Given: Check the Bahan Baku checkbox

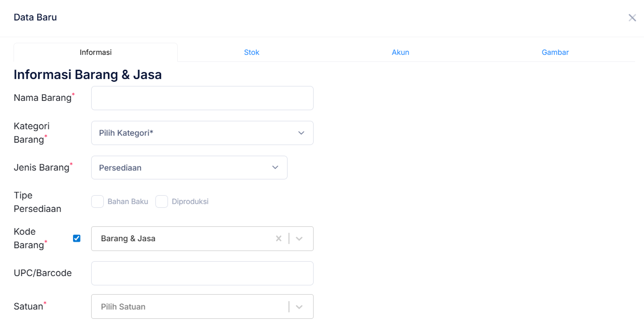Looking at the screenshot, I should point(97,201).
